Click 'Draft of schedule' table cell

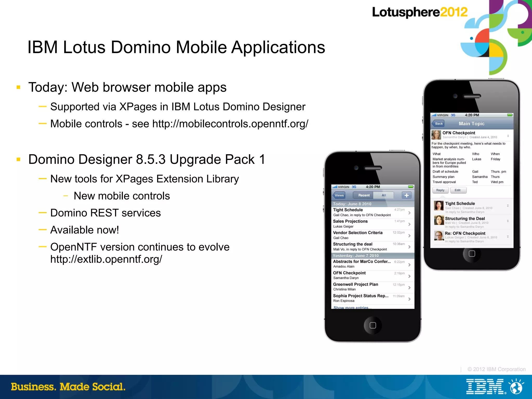(445, 172)
